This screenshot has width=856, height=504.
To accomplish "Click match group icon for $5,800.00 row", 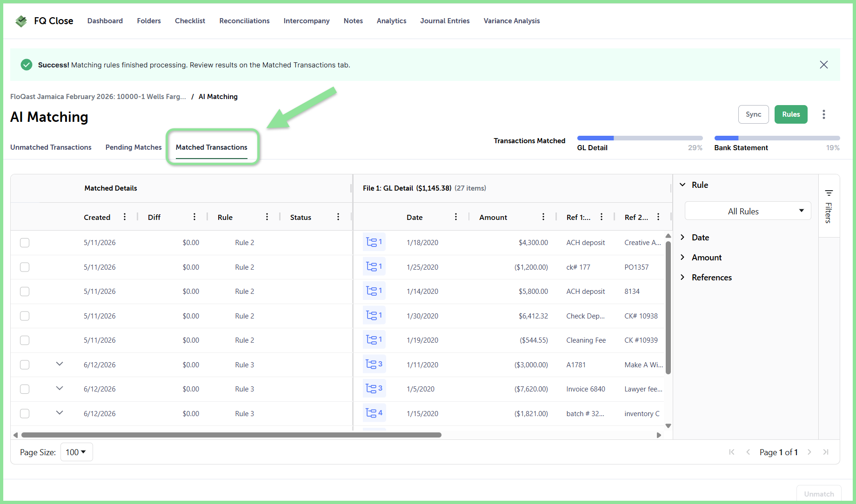I will pyautogui.click(x=374, y=291).
